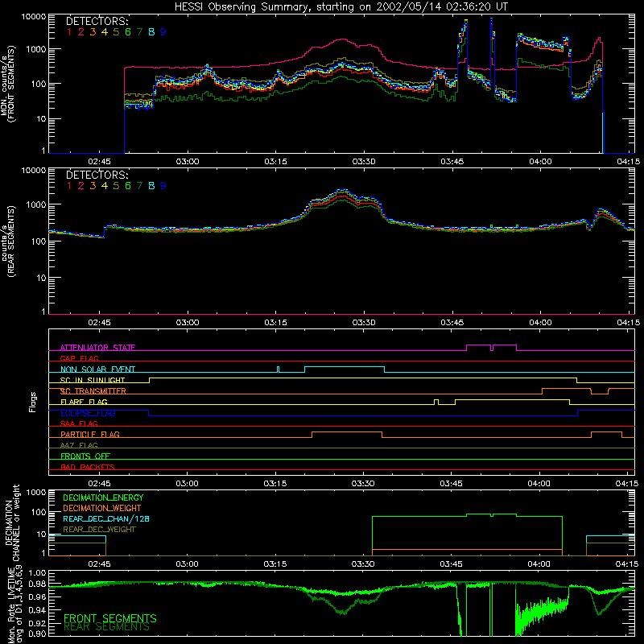The height and width of the screenshot is (644, 644).
Task: Click the DECIMATION_WEIGHT legend entry
Action: click(102, 508)
